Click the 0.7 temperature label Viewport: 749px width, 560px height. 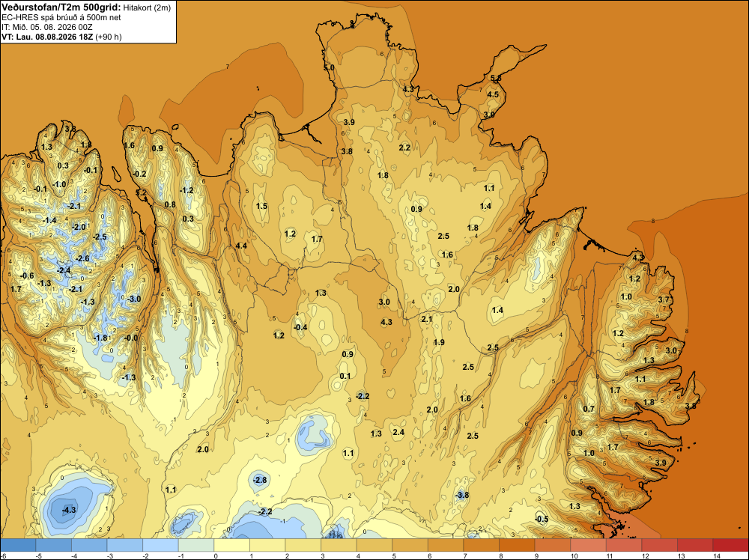589,409
